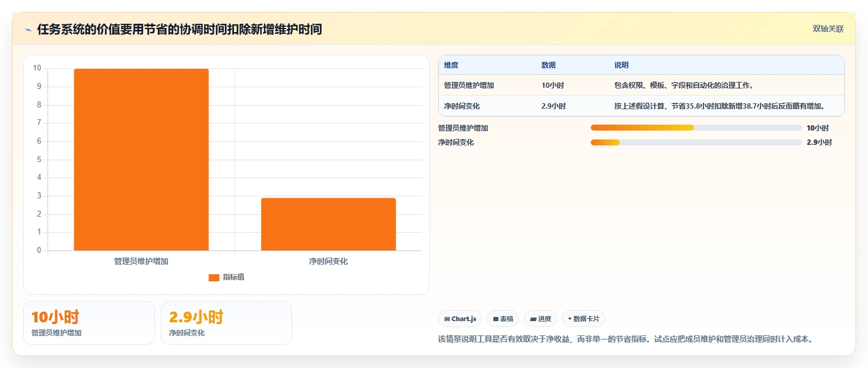This screenshot has height=368, width=868.
Task: Select the Chart.js tag chip
Action: [x=460, y=319]
